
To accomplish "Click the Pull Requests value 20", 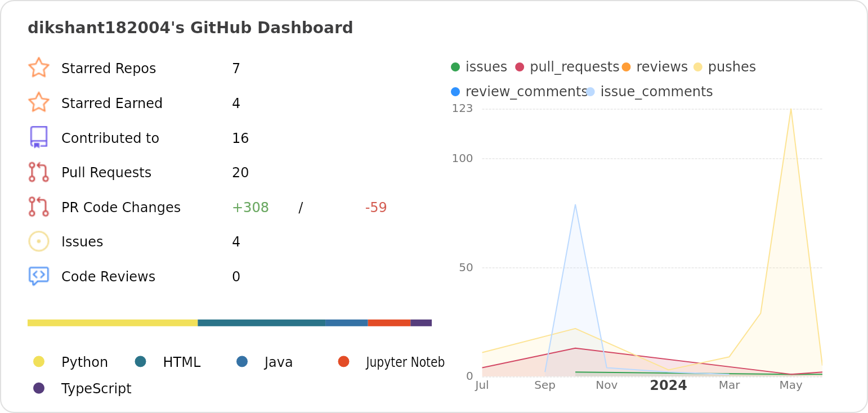I will tap(240, 173).
